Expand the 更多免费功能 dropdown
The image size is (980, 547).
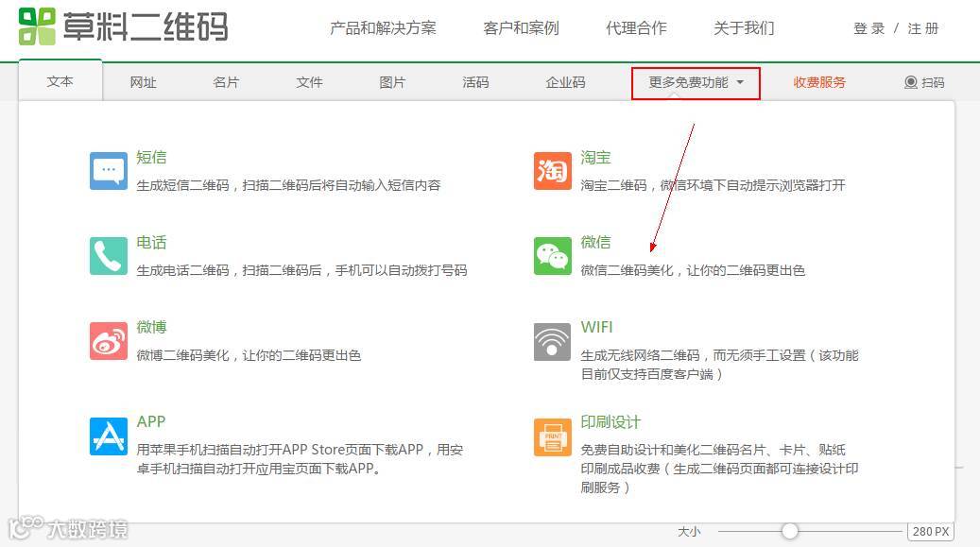point(696,83)
